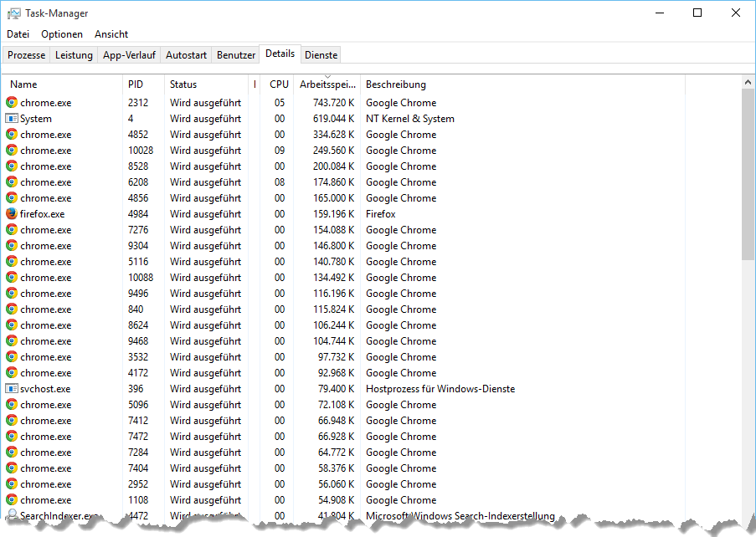Sort by the CPU column header

click(x=277, y=84)
